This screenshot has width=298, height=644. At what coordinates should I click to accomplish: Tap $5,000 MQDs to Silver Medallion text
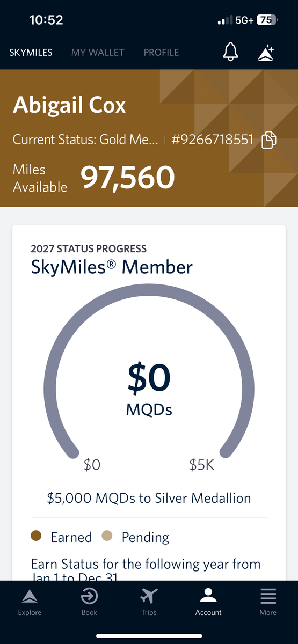pos(149,499)
